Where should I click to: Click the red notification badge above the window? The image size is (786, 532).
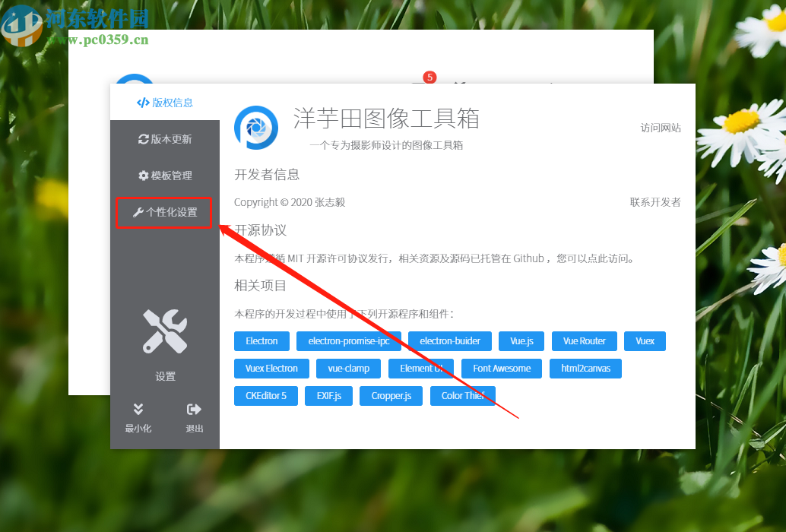429,77
